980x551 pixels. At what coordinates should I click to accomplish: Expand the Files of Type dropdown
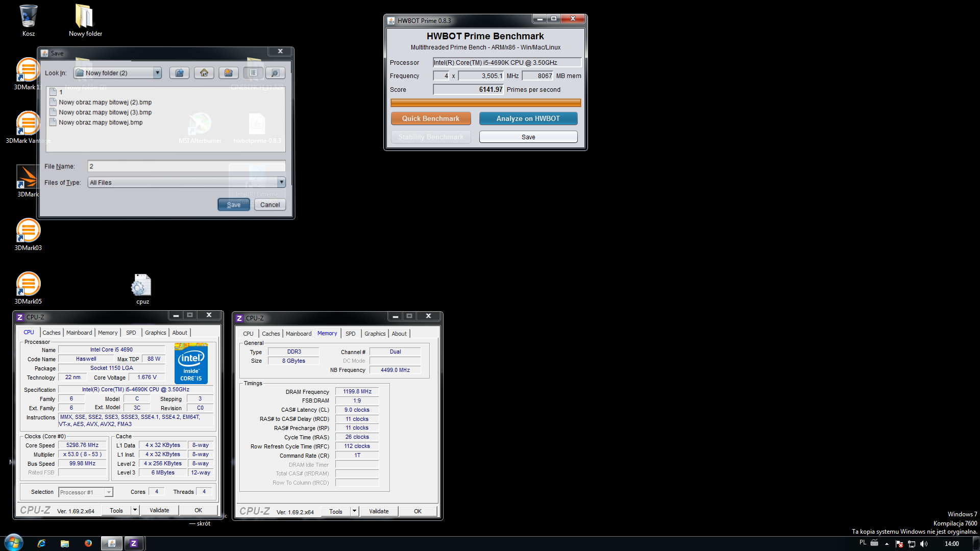(x=281, y=182)
